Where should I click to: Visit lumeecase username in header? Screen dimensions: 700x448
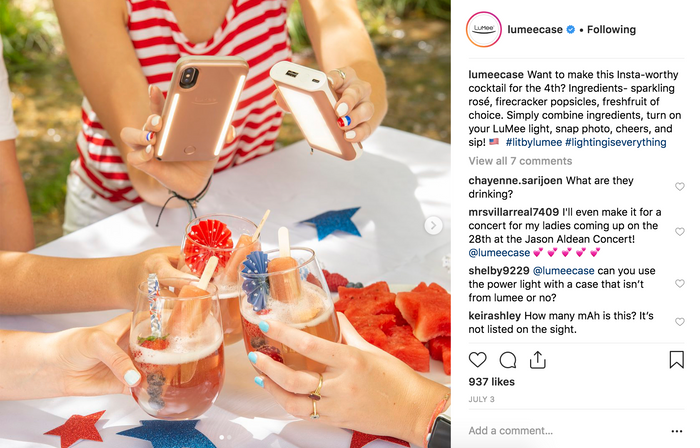click(535, 29)
